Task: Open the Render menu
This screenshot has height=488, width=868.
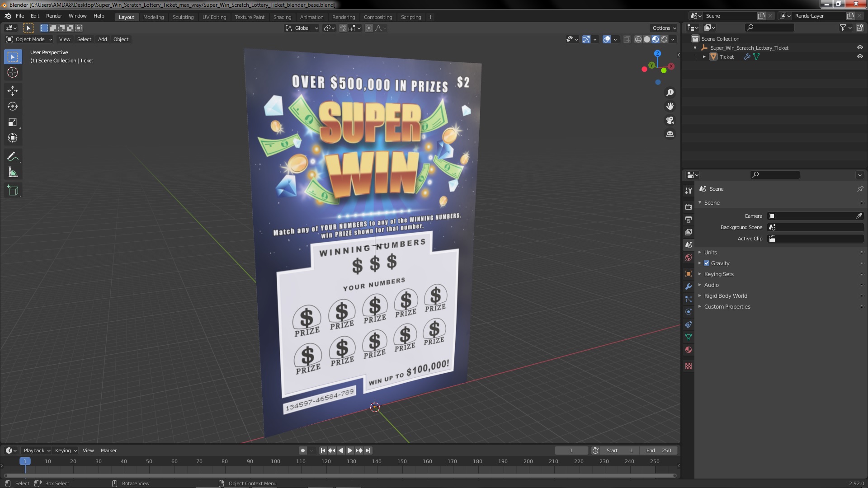Action: tap(54, 16)
